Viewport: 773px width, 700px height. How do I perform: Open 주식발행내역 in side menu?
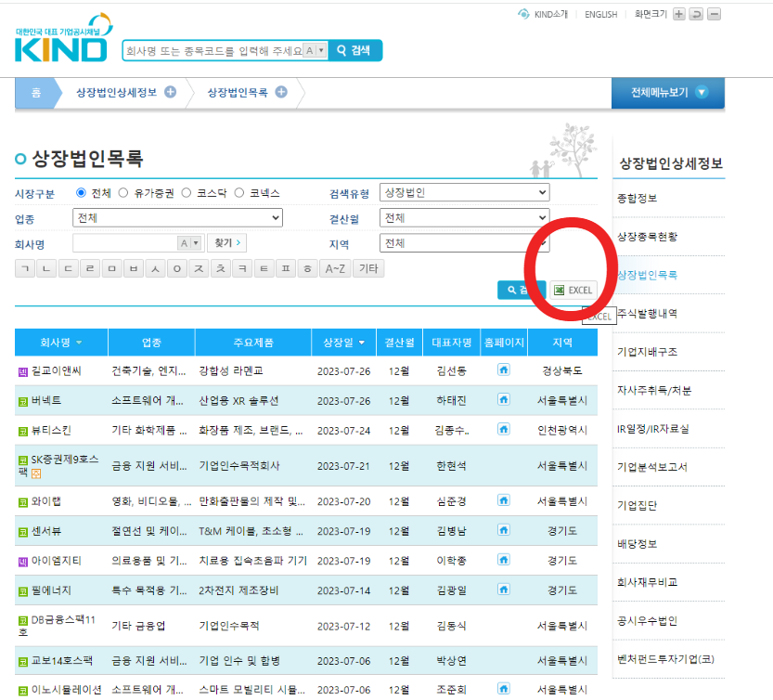[x=648, y=313]
